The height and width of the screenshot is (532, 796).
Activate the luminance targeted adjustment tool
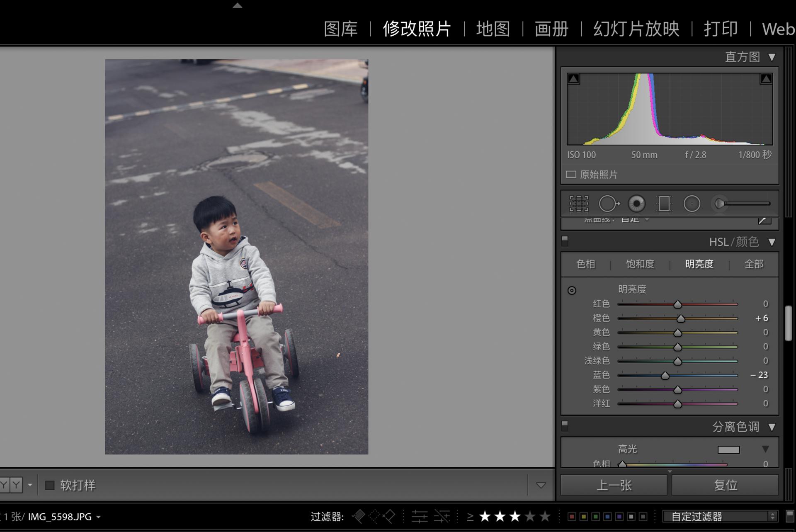[572, 290]
